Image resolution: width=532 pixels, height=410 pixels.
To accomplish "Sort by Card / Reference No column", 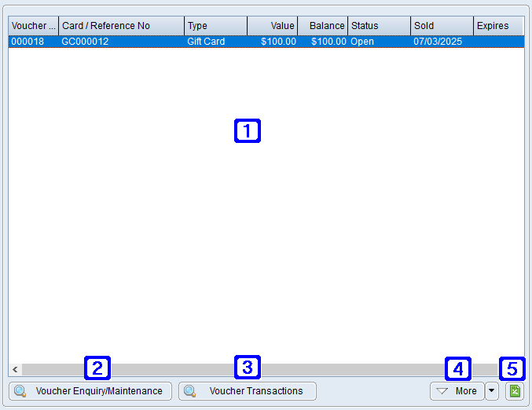I will pyautogui.click(x=121, y=26).
